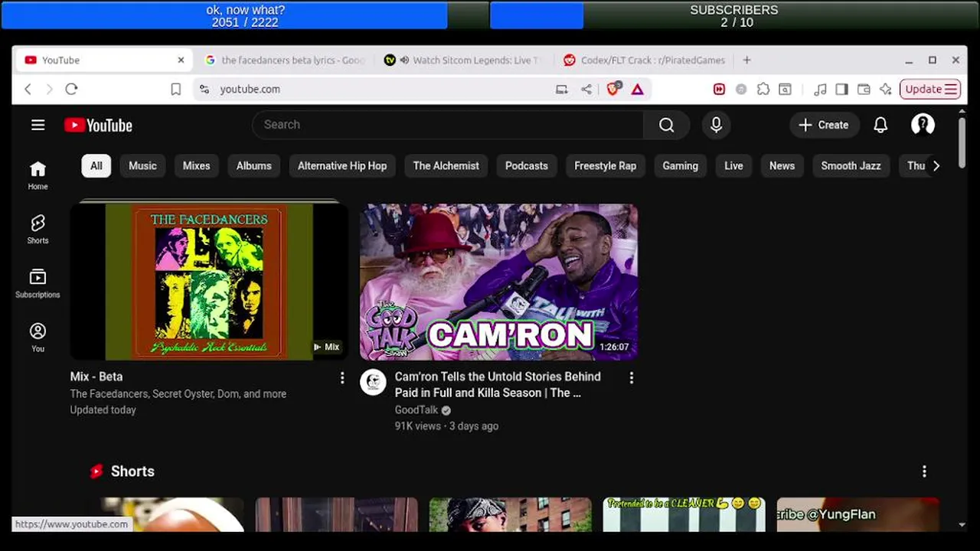Open the @YungFlan Shorts thumbnail

click(x=858, y=514)
